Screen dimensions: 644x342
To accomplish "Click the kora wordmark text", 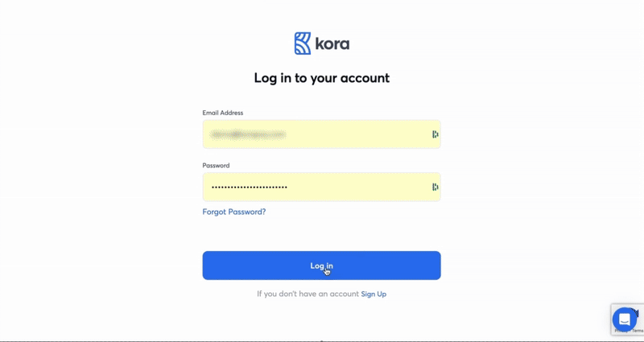I will coord(332,43).
